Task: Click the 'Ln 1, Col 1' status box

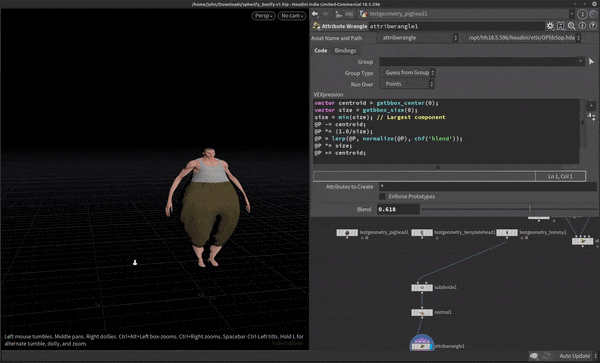Action: [x=560, y=176]
